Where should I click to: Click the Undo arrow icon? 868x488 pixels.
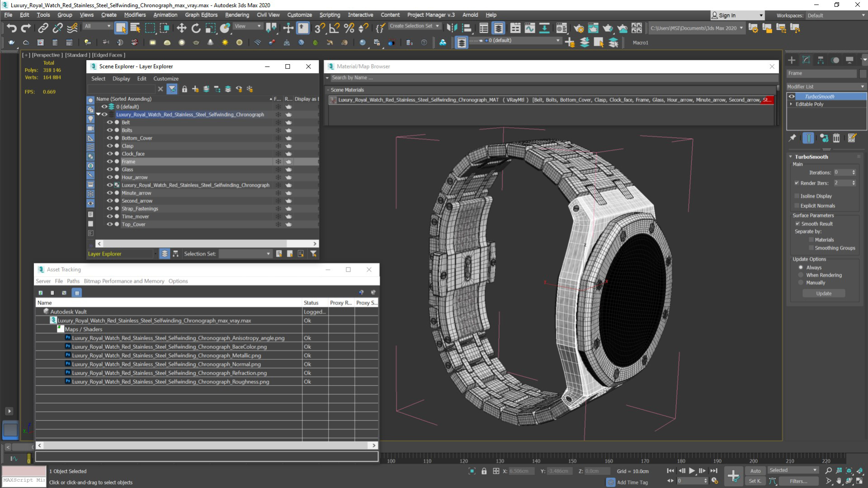tap(12, 28)
